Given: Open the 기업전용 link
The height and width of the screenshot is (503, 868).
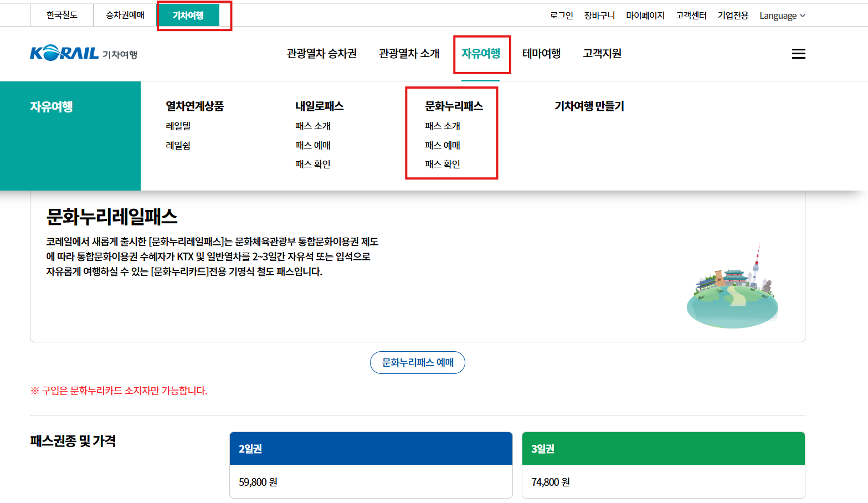Looking at the screenshot, I should pos(733,16).
